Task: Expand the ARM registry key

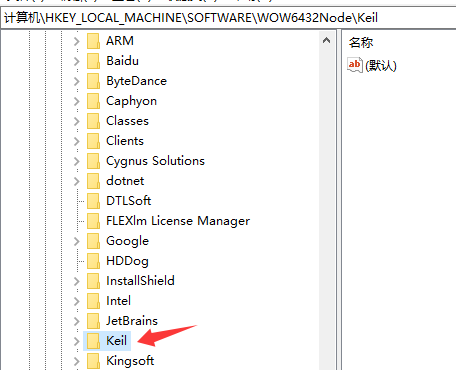Action: (77, 41)
